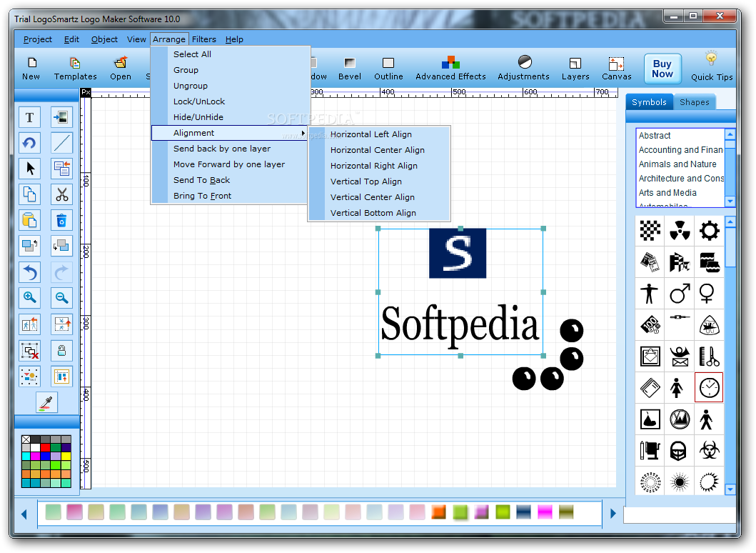Insert the checkered flag symbol
This screenshot has height=553, width=756.
point(650,230)
